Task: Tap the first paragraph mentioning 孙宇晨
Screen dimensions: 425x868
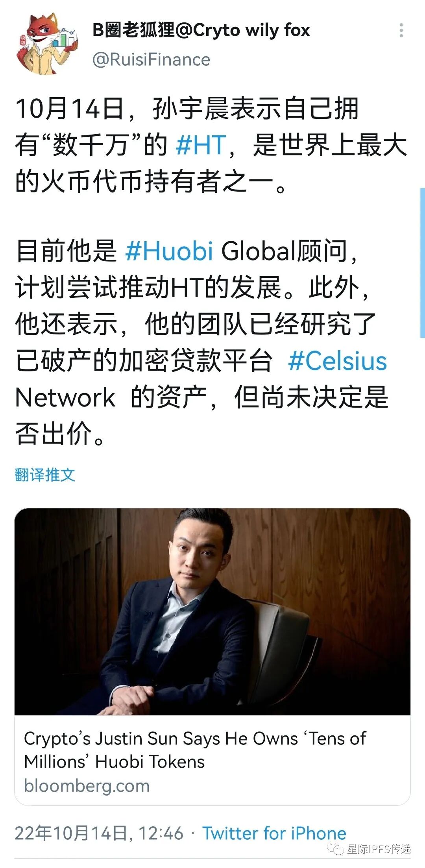Action: tap(211, 145)
